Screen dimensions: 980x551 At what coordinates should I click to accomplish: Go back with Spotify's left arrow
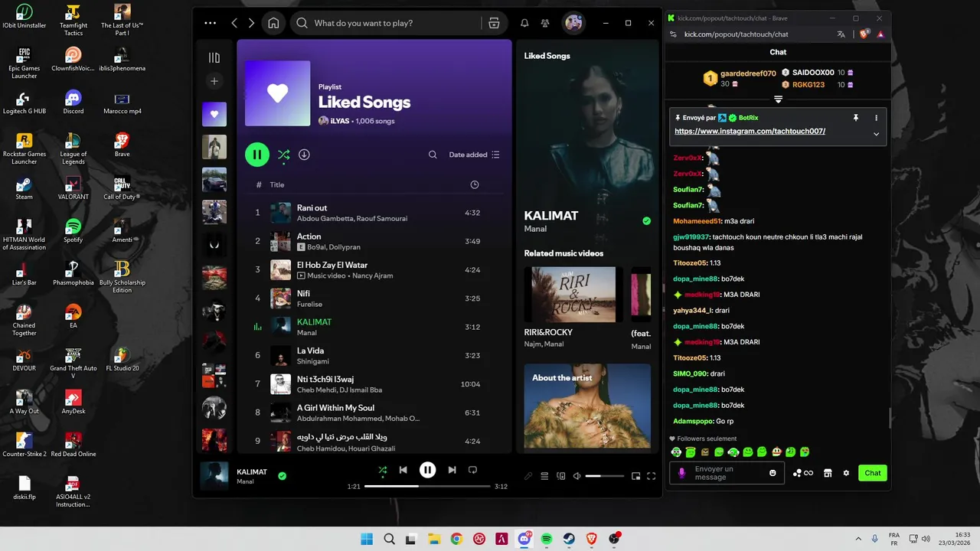235,23
